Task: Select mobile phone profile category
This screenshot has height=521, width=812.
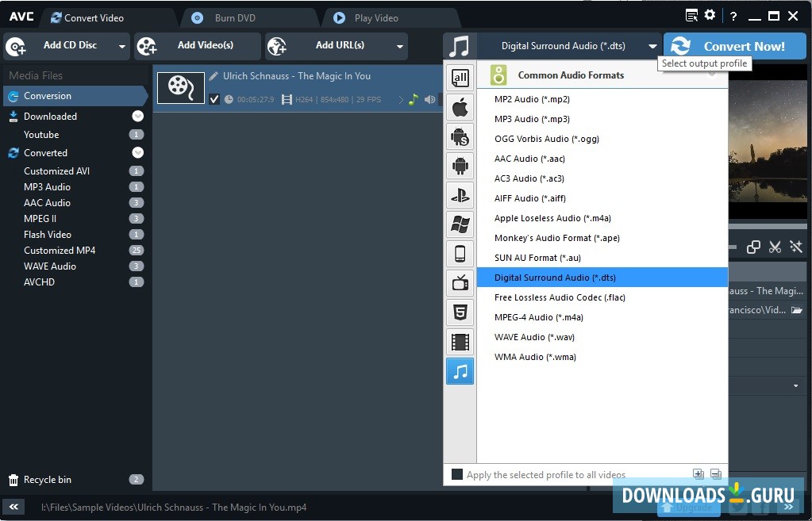Action: click(x=460, y=254)
